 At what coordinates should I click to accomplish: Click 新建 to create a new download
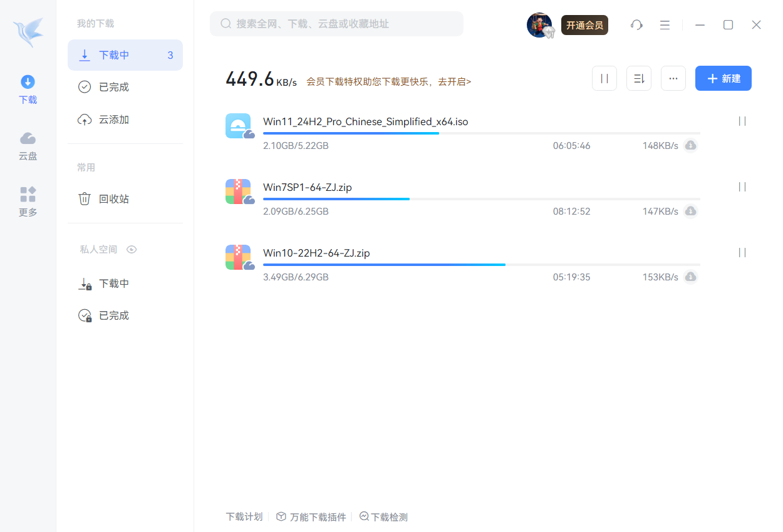click(x=723, y=78)
